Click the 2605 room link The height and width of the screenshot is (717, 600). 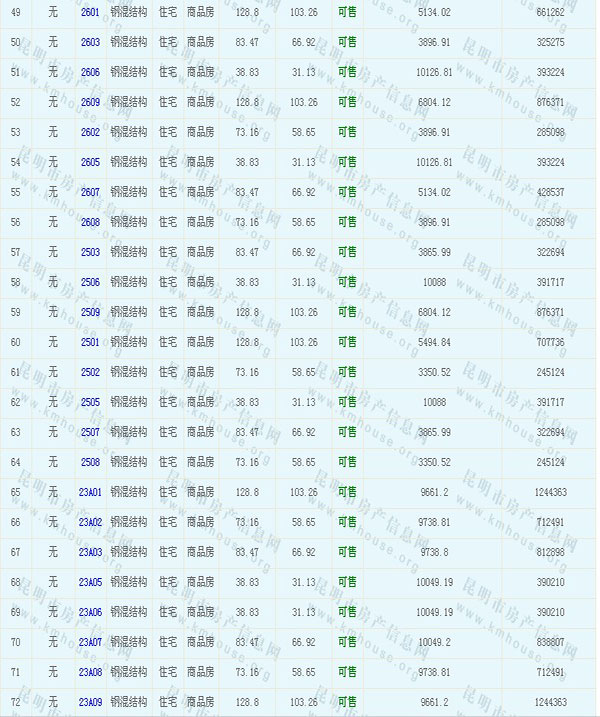(x=90, y=162)
